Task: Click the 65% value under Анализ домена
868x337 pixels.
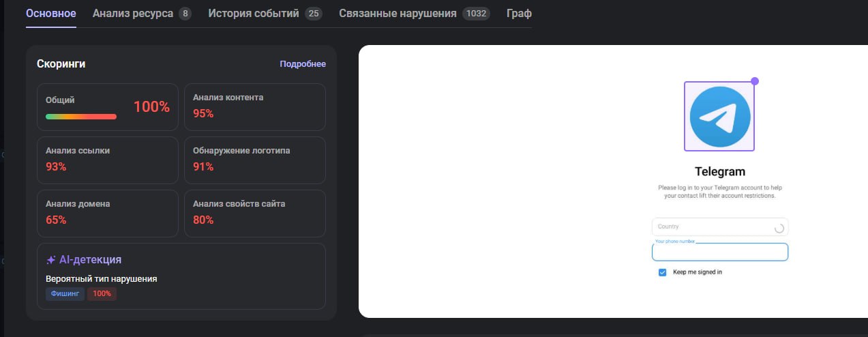Action: click(56, 220)
